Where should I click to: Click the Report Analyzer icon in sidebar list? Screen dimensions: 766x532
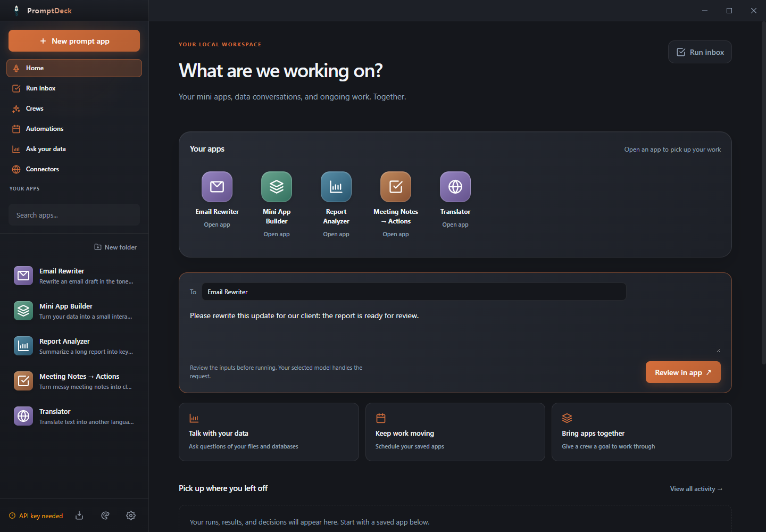23,346
